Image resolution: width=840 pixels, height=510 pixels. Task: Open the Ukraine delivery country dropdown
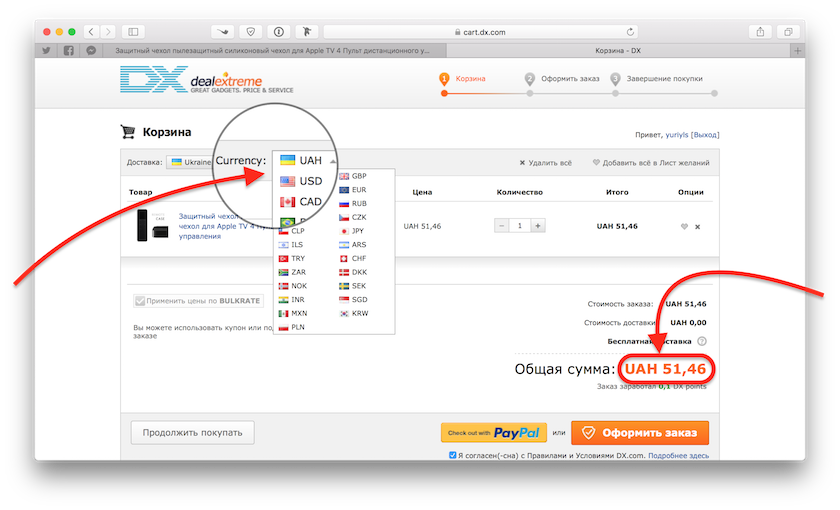tap(190, 162)
